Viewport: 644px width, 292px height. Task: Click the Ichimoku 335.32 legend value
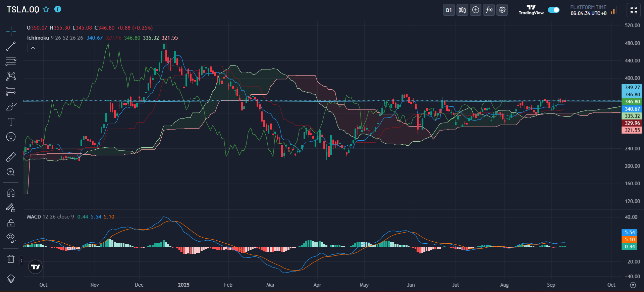(x=151, y=38)
